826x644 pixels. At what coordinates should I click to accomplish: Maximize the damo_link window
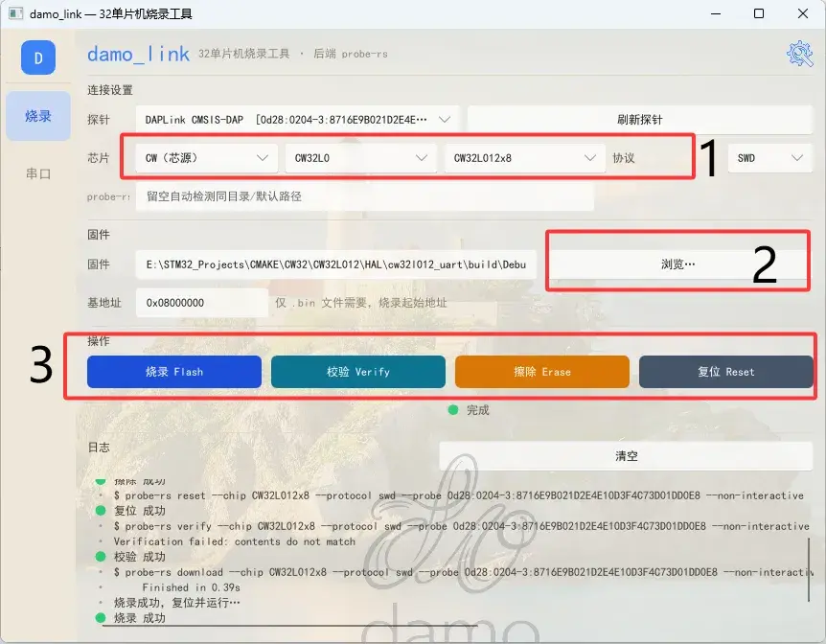[x=759, y=13]
